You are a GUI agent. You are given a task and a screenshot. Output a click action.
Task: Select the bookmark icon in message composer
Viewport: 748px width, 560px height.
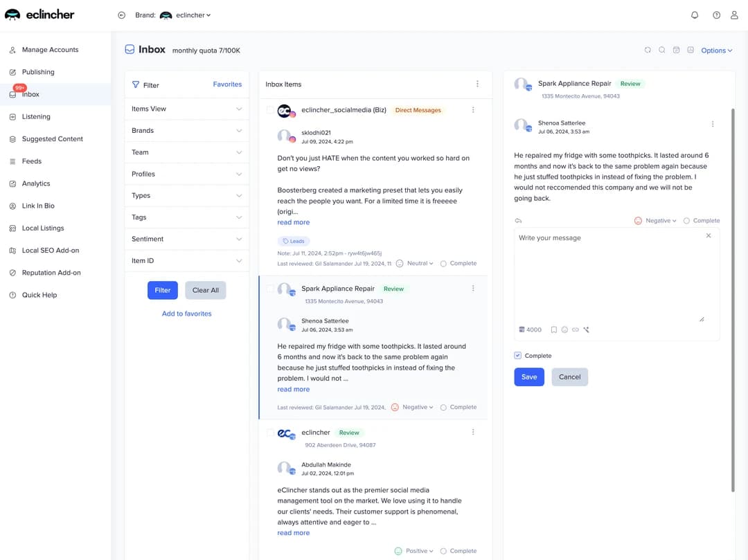pyautogui.click(x=553, y=329)
